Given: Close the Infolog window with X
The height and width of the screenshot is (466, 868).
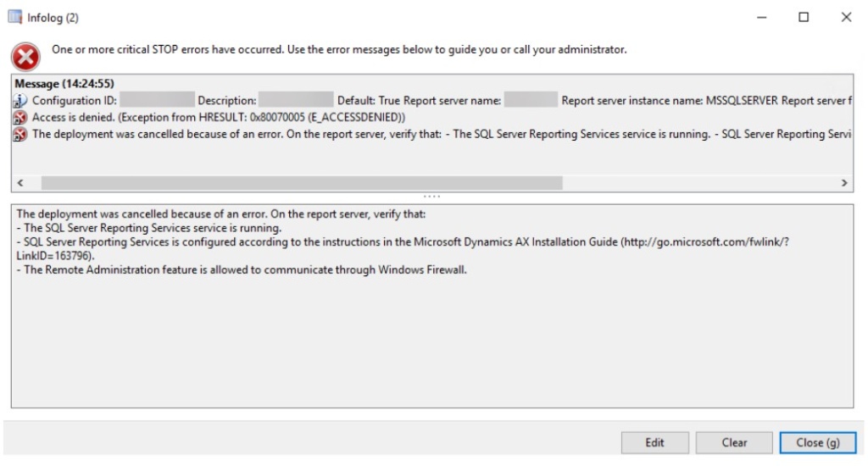Looking at the screenshot, I should 846,18.
